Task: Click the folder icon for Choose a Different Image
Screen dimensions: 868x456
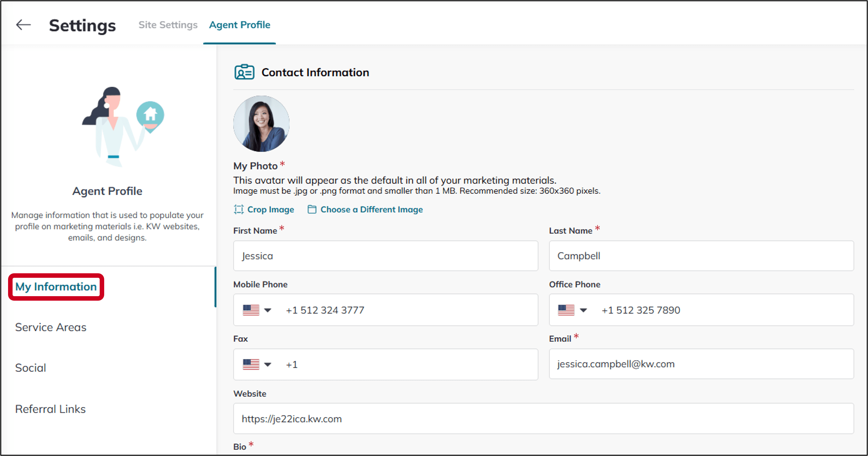Action: [312, 209]
